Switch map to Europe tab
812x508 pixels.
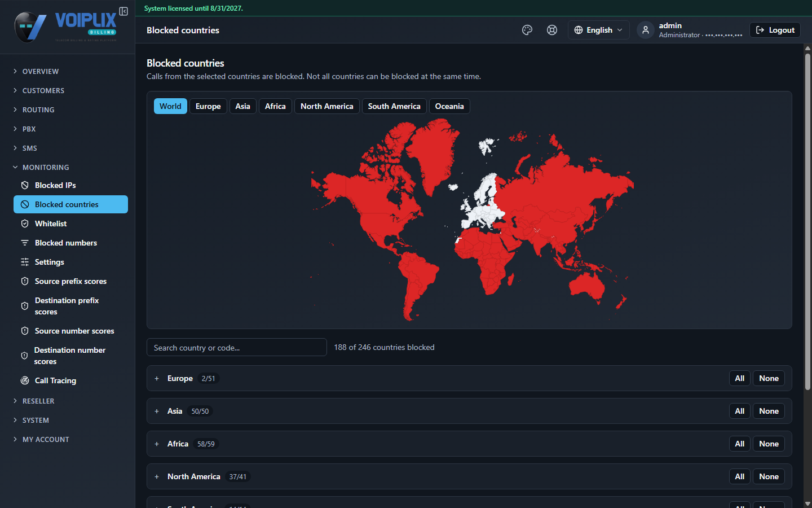pyautogui.click(x=208, y=106)
